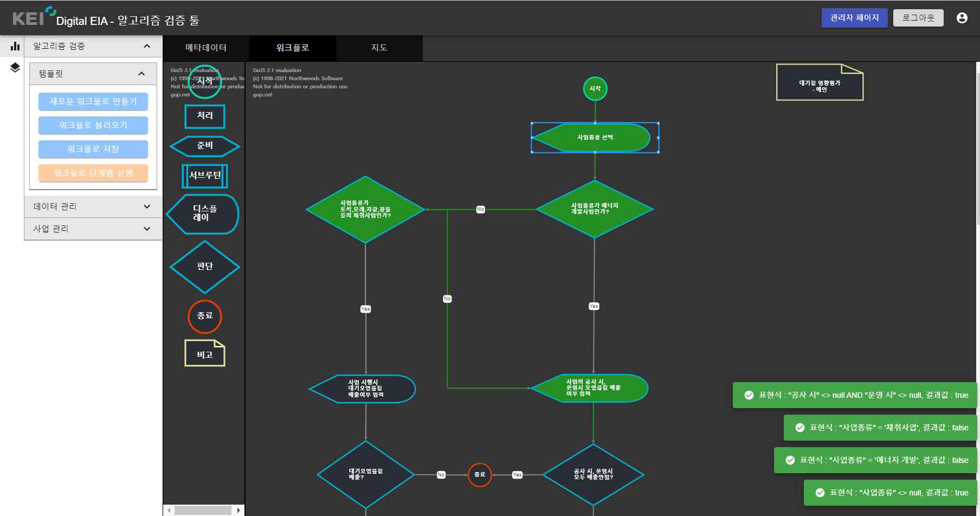The image size is (980, 516).
Task: Switch to the 지도 tab
Action: pyautogui.click(x=379, y=48)
